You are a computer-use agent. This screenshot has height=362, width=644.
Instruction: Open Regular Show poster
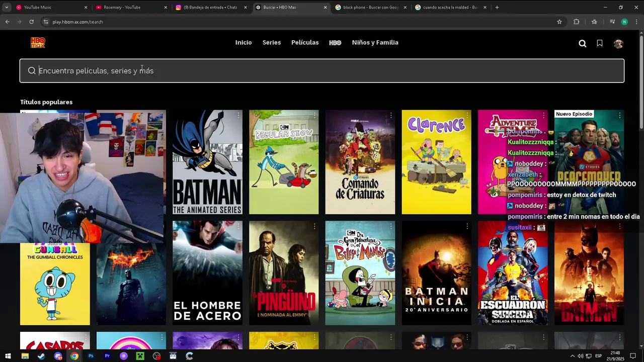(x=284, y=162)
